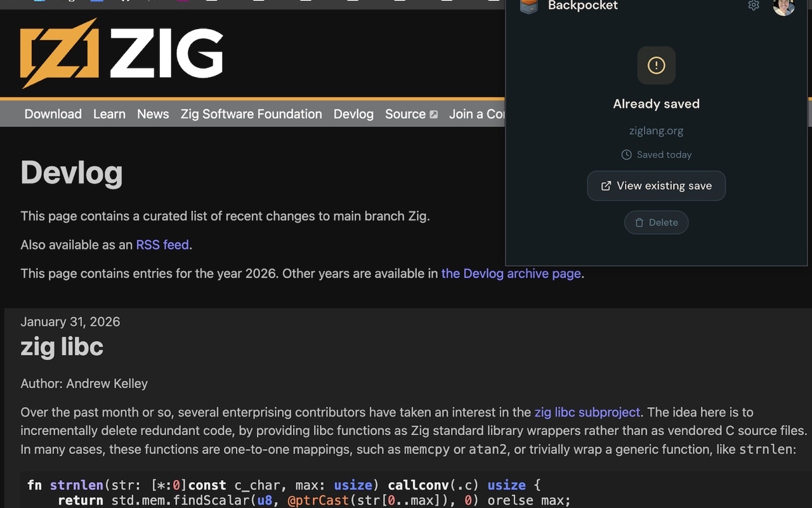Click the zig libc entry heading

(x=62, y=347)
